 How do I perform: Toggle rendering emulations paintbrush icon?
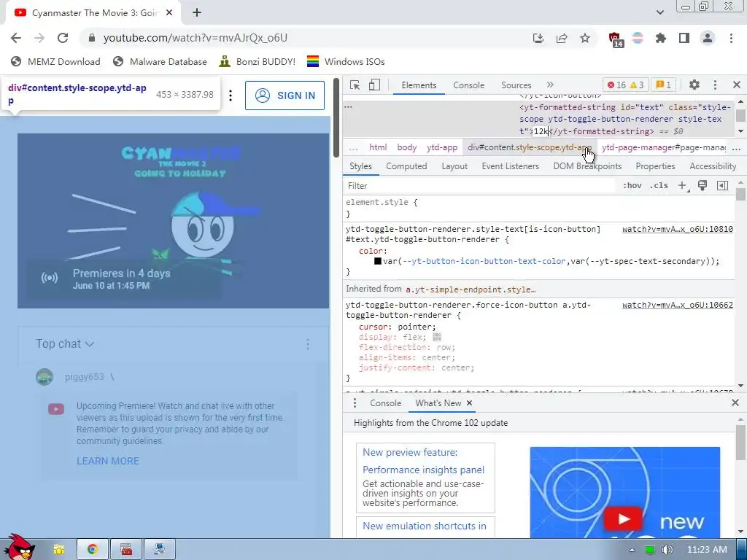click(703, 186)
